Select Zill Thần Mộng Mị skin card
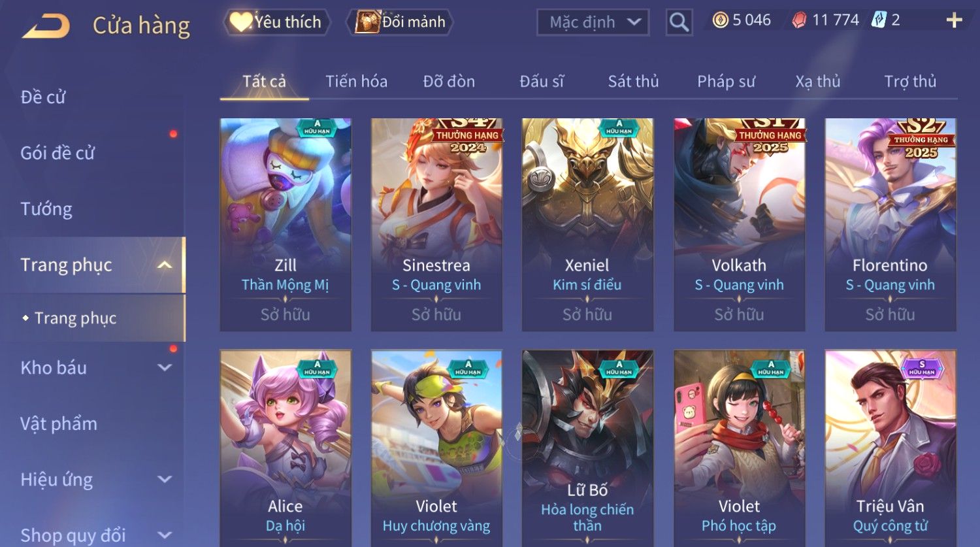The image size is (980, 547). coord(286,224)
